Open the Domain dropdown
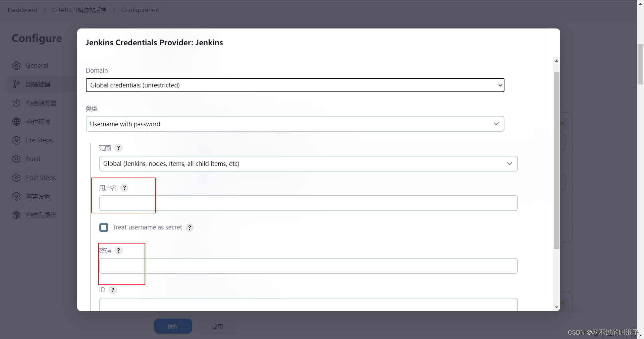This screenshot has width=644, height=339. point(295,85)
